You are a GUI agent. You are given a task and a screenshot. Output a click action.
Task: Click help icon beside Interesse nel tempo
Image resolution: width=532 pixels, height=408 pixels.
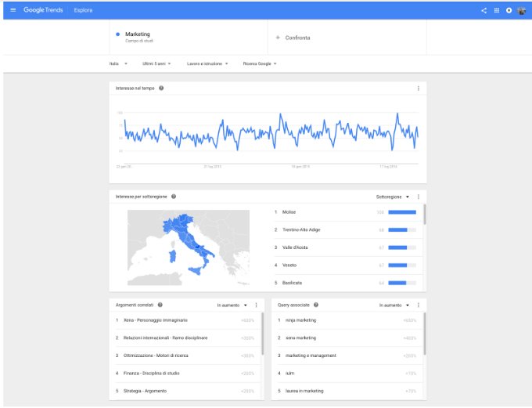(x=161, y=88)
